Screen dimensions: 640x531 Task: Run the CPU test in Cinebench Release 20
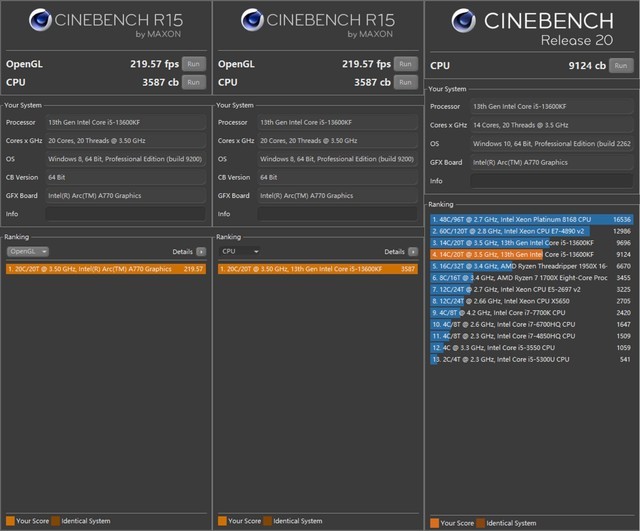click(621, 66)
